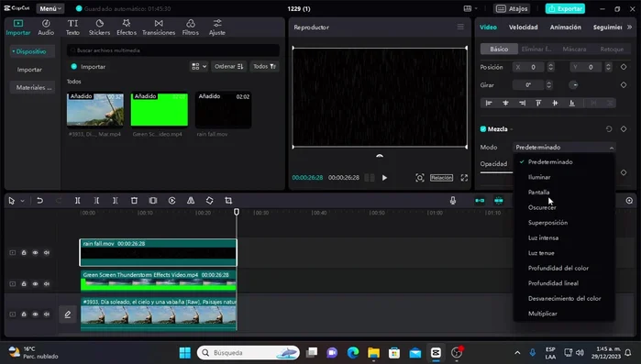Click the split clip tool
This screenshot has height=364, width=641.
coord(77,201)
